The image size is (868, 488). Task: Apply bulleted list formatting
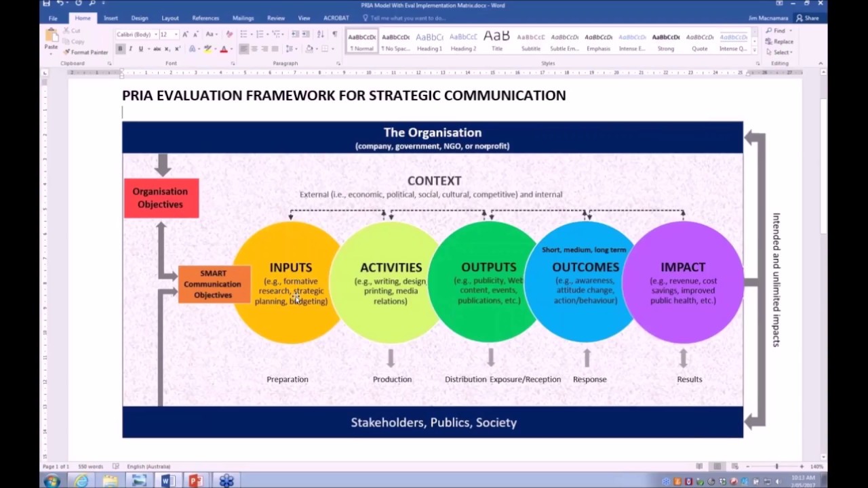(x=244, y=34)
